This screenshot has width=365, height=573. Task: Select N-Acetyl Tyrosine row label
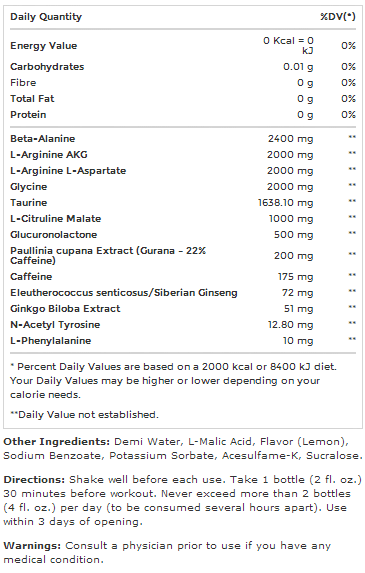tap(55, 325)
